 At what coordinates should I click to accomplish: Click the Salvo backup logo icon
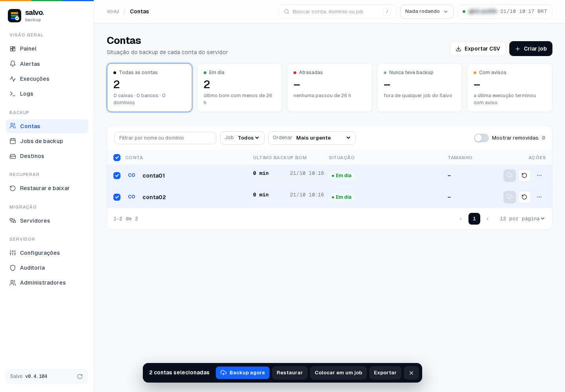pyautogui.click(x=15, y=16)
